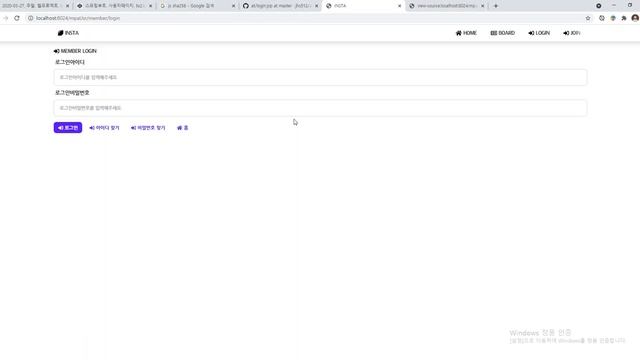Open the 아이디 찾기 find ID link
Image resolution: width=640 pixels, height=360 pixels.
[104, 128]
